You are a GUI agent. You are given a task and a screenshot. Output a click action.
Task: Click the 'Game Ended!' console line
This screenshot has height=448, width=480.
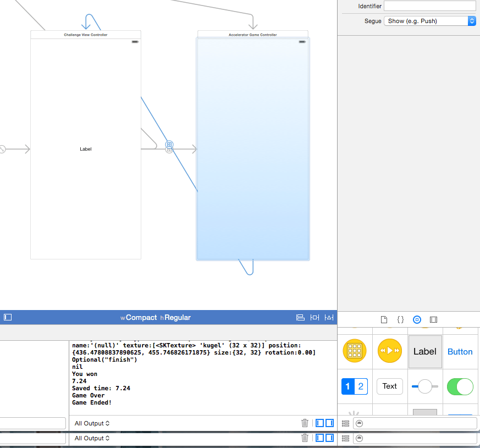[x=92, y=403]
